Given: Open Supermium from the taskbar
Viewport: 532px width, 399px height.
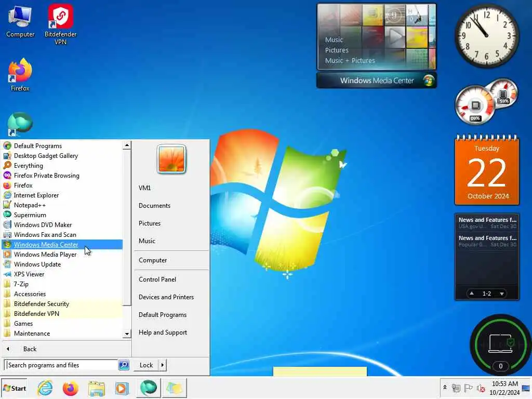Looking at the screenshot, I should point(148,388).
